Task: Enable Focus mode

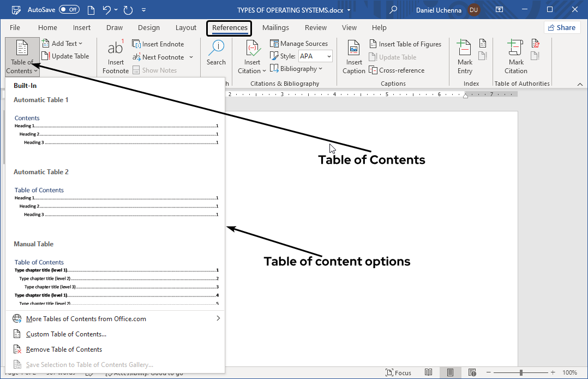Action: tap(398, 372)
